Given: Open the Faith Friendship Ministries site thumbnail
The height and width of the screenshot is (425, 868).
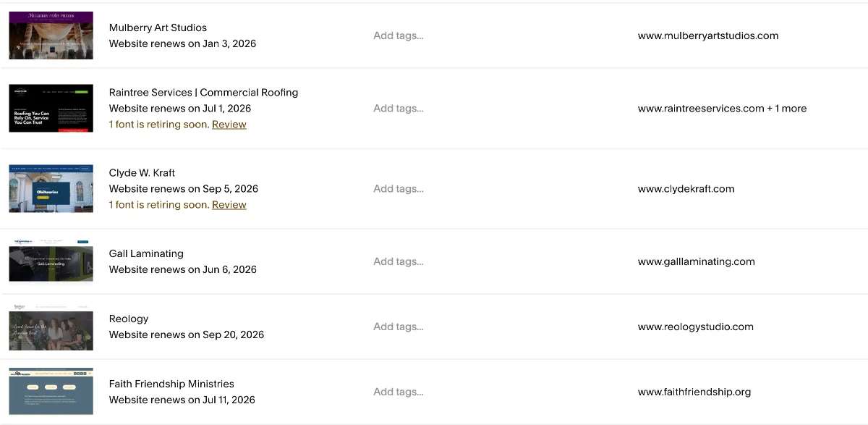Looking at the screenshot, I should click(51, 392).
